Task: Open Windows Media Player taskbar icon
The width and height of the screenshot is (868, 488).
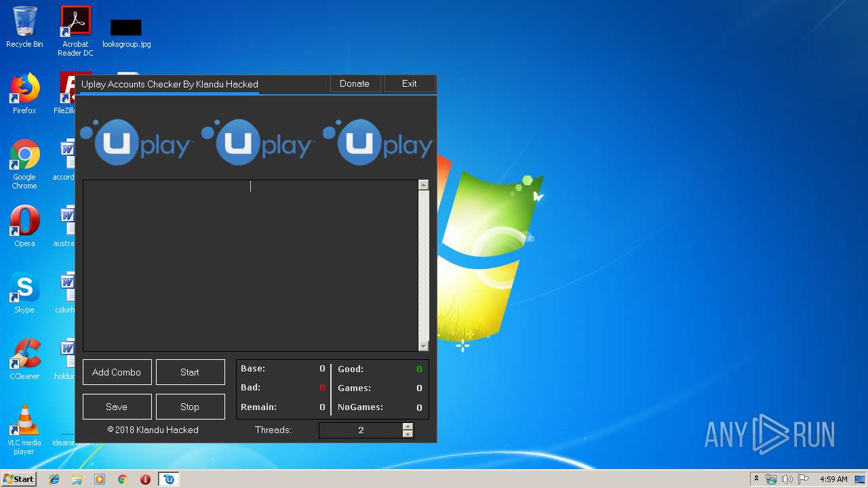Action: point(100,479)
